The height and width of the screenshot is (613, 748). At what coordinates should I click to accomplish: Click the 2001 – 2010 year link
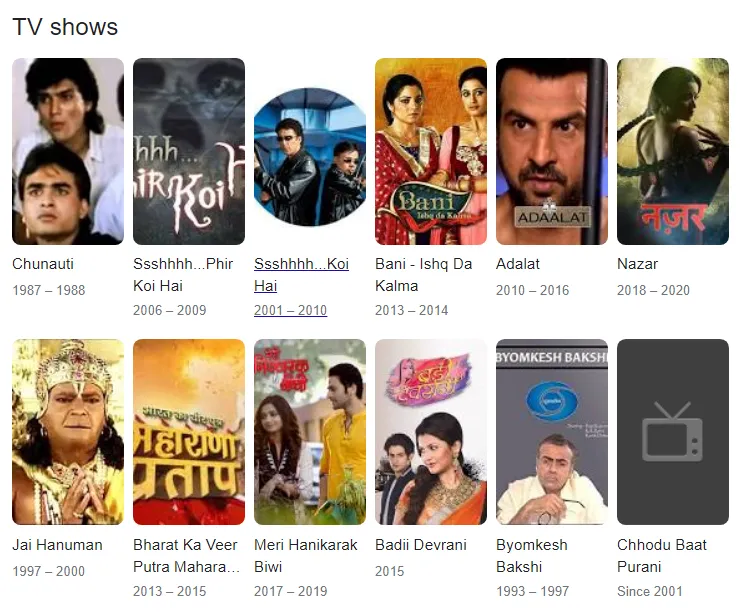tap(291, 310)
